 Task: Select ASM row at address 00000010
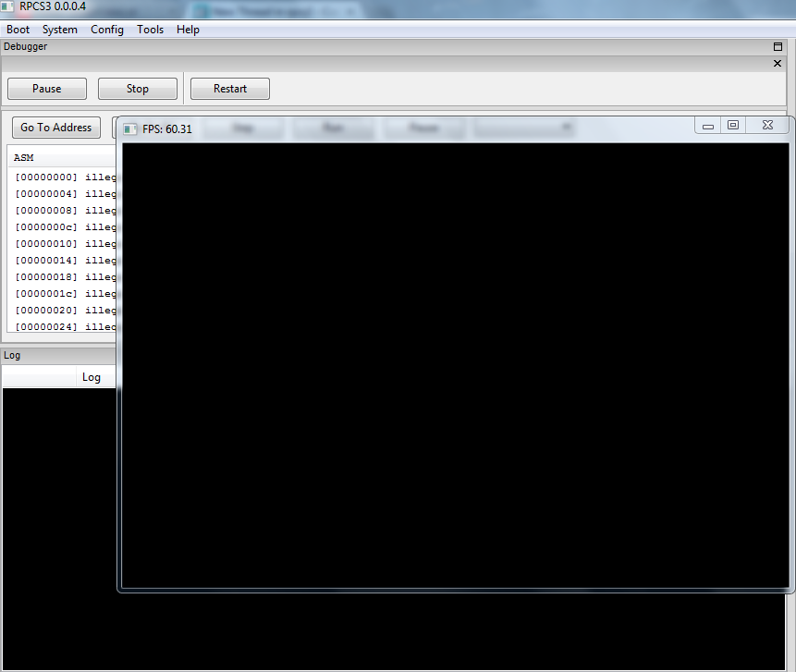coord(65,243)
